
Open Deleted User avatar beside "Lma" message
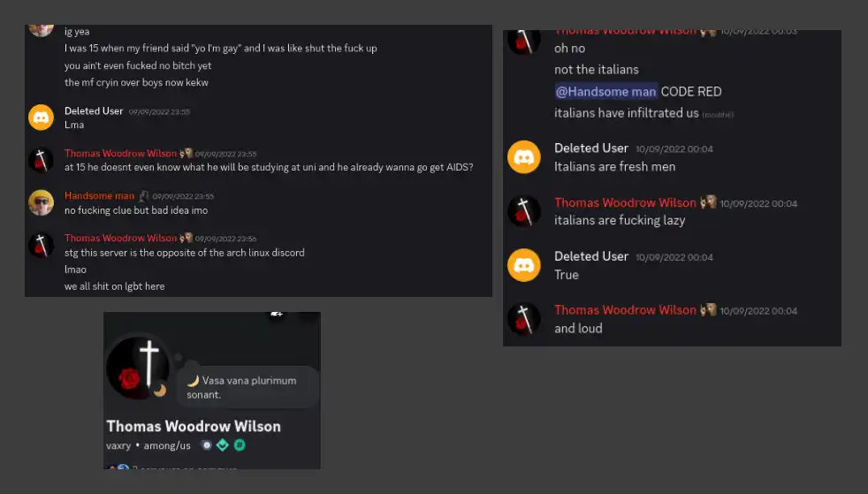point(41,118)
